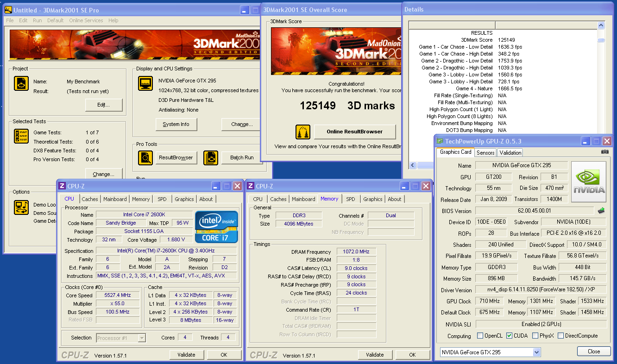Click the Batch Run button
This screenshot has height=364, width=617.
tap(242, 157)
